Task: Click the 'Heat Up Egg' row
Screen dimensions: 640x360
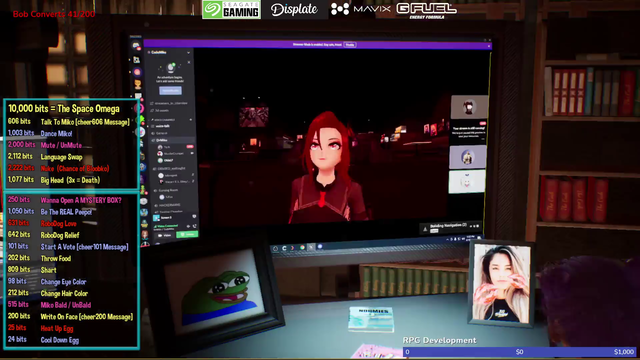Action: coord(40,328)
